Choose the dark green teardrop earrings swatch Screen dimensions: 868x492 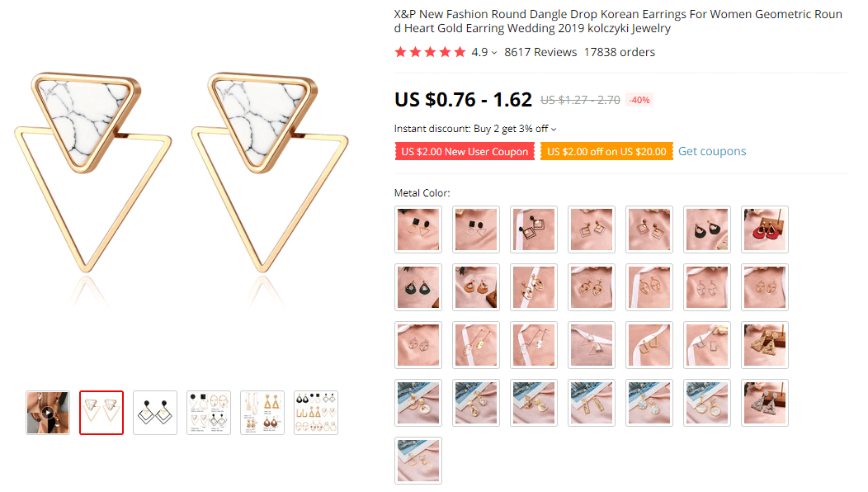point(418,287)
